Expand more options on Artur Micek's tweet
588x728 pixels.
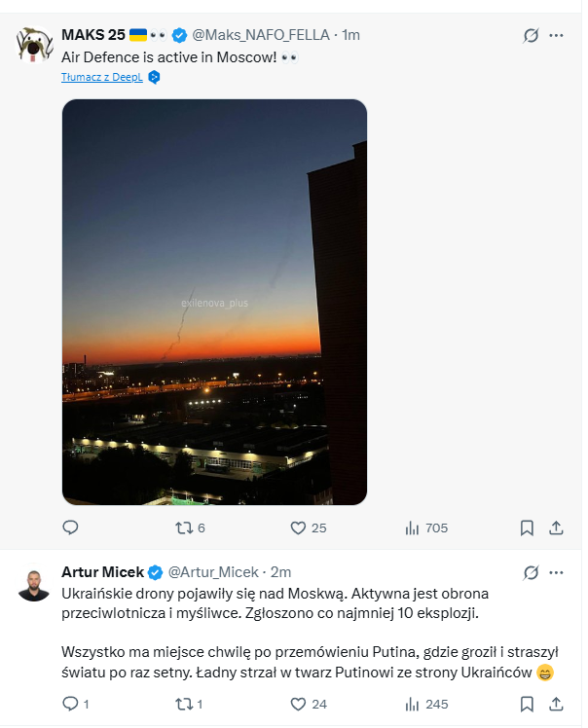pyautogui.click(x=557, y=572)
